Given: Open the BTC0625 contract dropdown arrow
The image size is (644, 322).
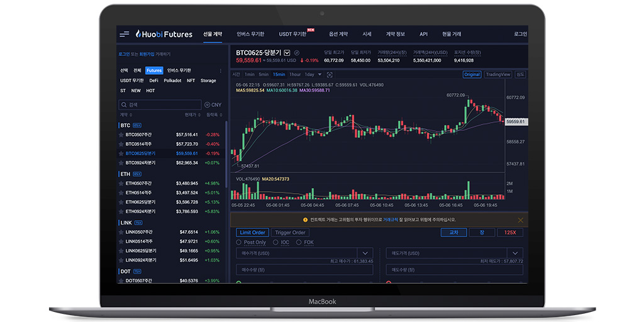Looking at the screenshot, I should pos(287,53).
